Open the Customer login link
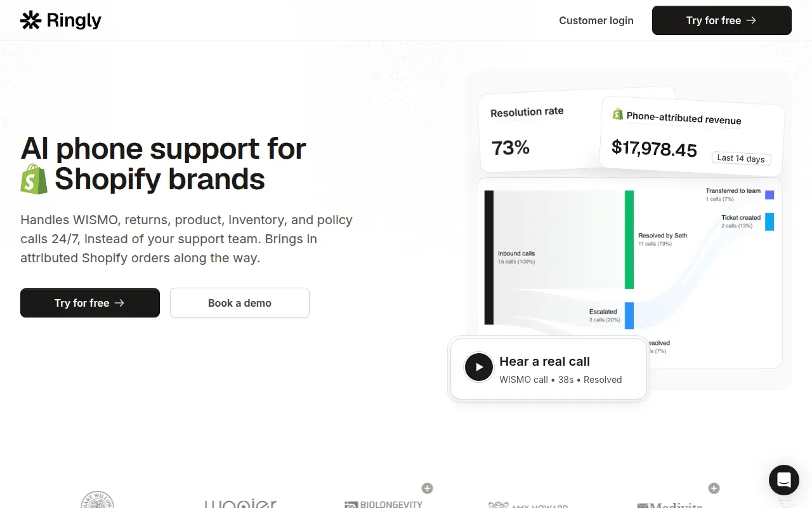812x508 pixels. pyautogui.click(x=596, y=20)
